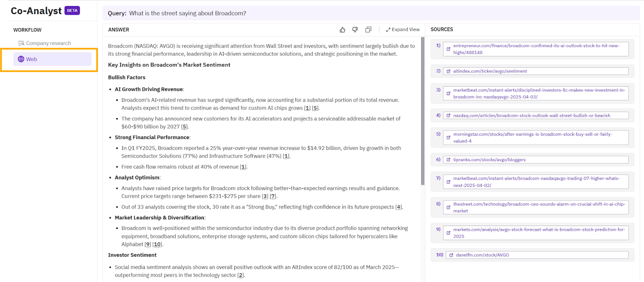Click citation [4] after Strong Buy sentence
The height and width of the screenshot is (282, 644).
point(398,207)
